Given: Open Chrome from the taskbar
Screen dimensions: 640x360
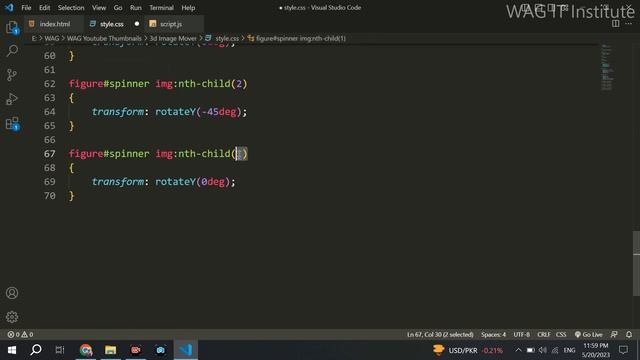Looking at the screenshot, I should tap(86, 350).
